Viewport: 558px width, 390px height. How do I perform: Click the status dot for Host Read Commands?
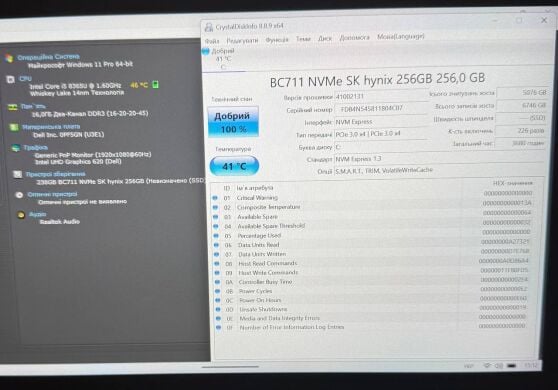coord(217,264)
